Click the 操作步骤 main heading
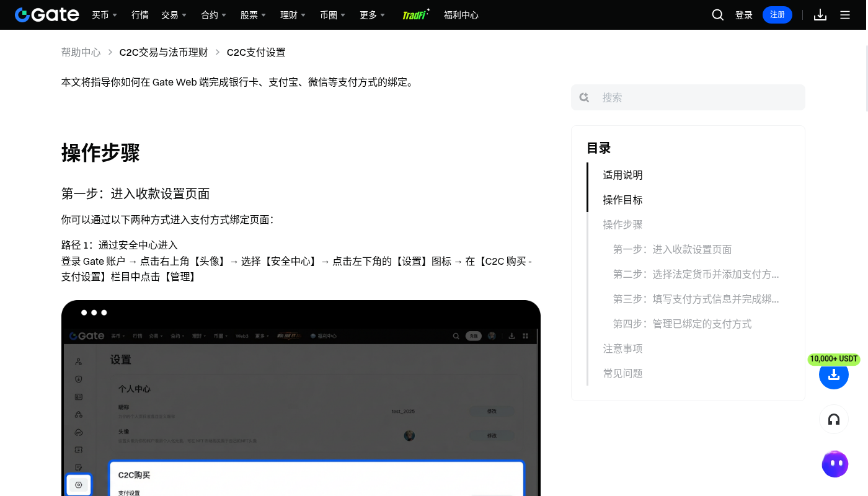The image size is (868, 496). pos(100,153)
